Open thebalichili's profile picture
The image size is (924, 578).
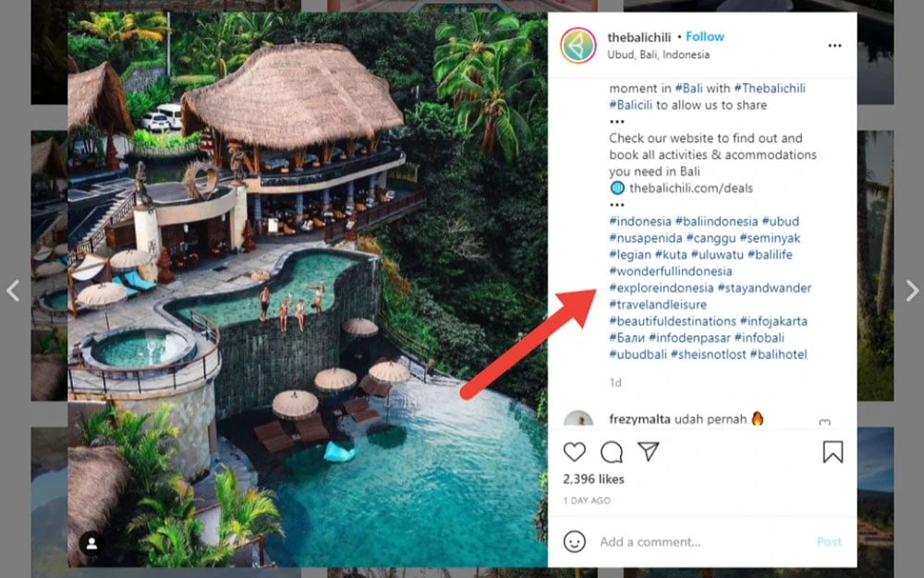[x=578, y=45]
